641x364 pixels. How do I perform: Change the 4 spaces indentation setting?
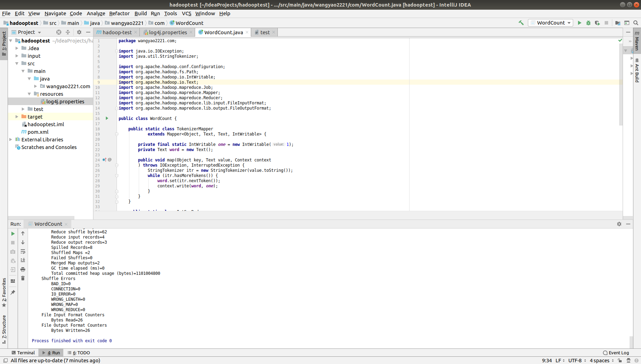(599, 360)
